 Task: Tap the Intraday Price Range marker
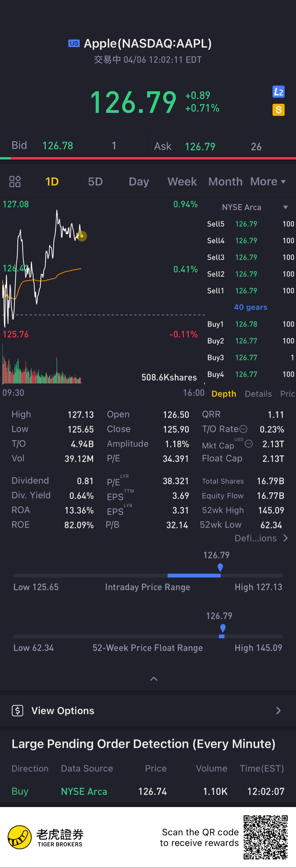pyautogui.click(x=220, y=567)
